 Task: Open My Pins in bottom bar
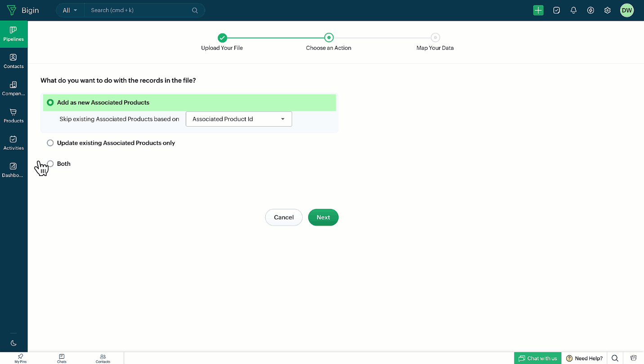(21, 358)
